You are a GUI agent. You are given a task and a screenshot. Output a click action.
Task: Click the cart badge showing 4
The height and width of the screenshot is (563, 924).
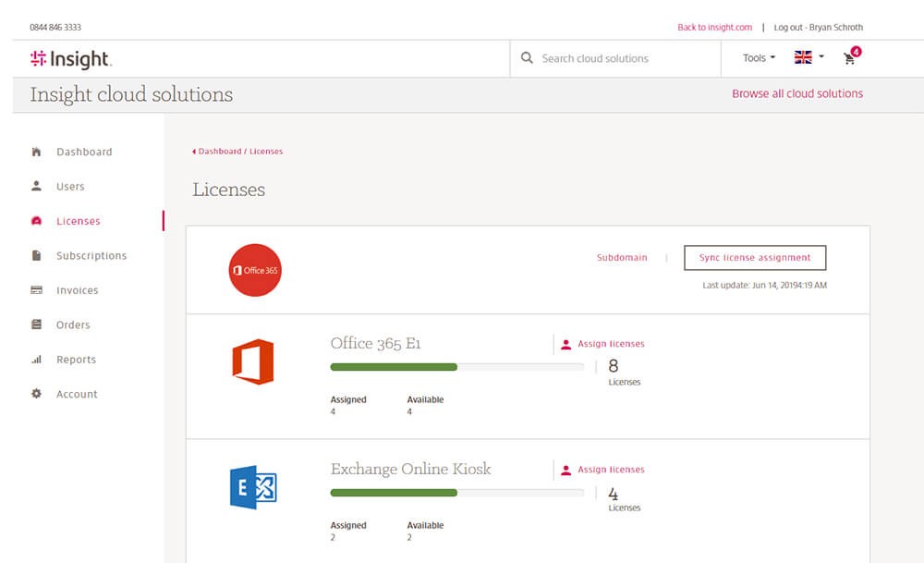(856, 51)
